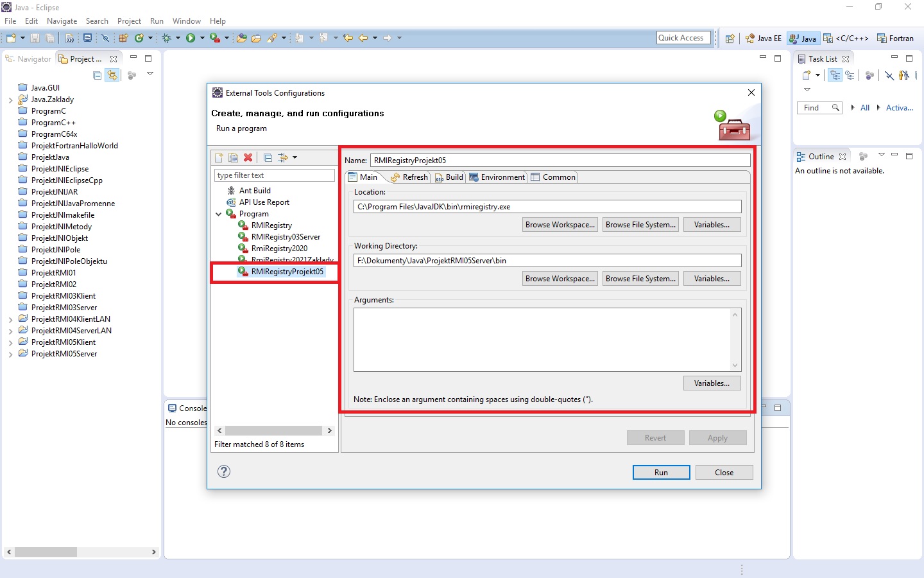
Task: Click red Delete configuration icon in dialog
Action: (x=248, y=157)
